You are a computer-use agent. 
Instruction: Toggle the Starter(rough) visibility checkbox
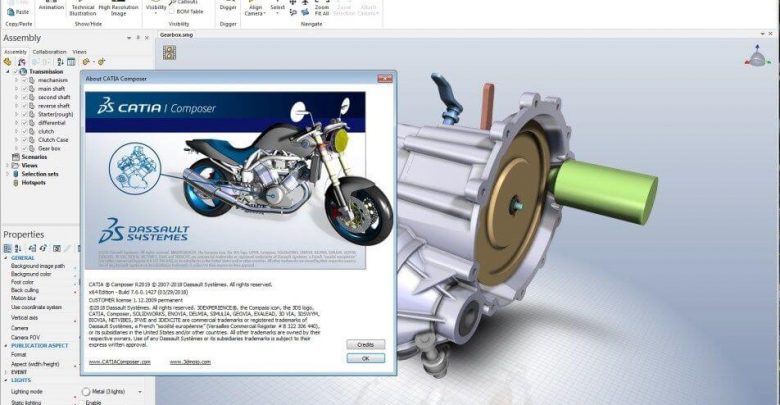[x=24, y=114]
